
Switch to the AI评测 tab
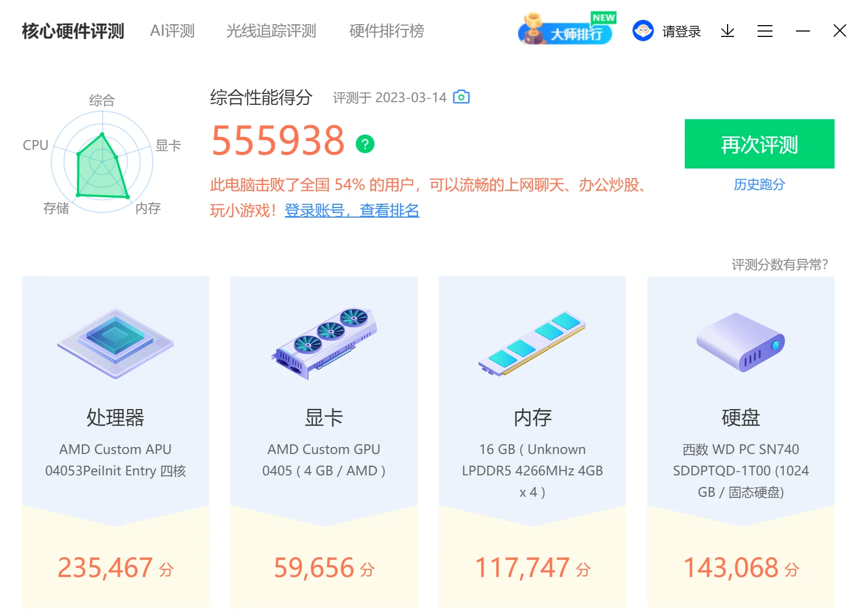[x=172, y=31]
